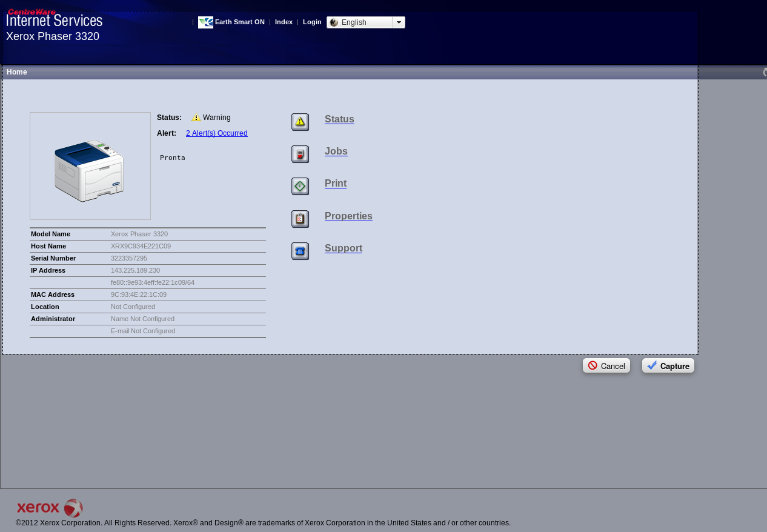Click the Jobs document icon
Image resolution: width=767 pixels, height=532 pixels.
pyautogui.click(x=300, y=154)
